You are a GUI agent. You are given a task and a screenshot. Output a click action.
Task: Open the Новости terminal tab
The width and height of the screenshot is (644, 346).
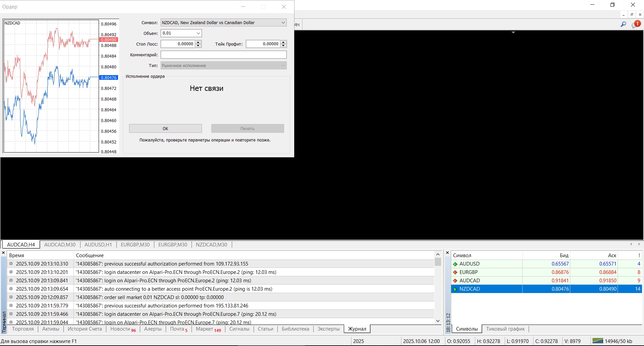(x=123, y=329)
